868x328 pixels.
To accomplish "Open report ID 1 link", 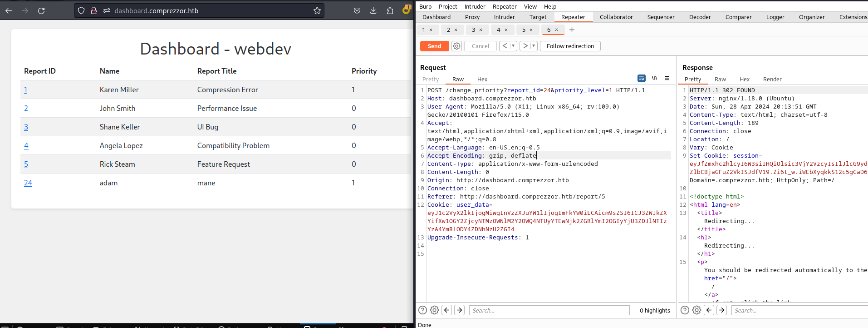I will tap(25, 89).
